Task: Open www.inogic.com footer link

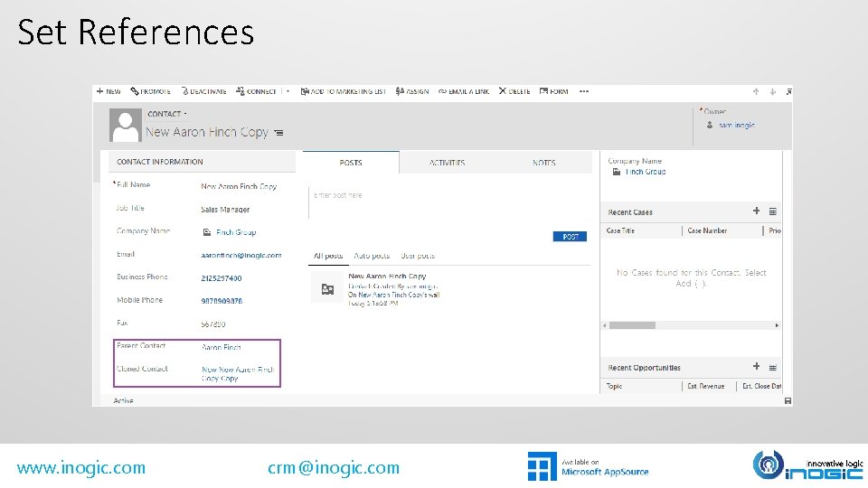Action: click(x=81, y=468)
